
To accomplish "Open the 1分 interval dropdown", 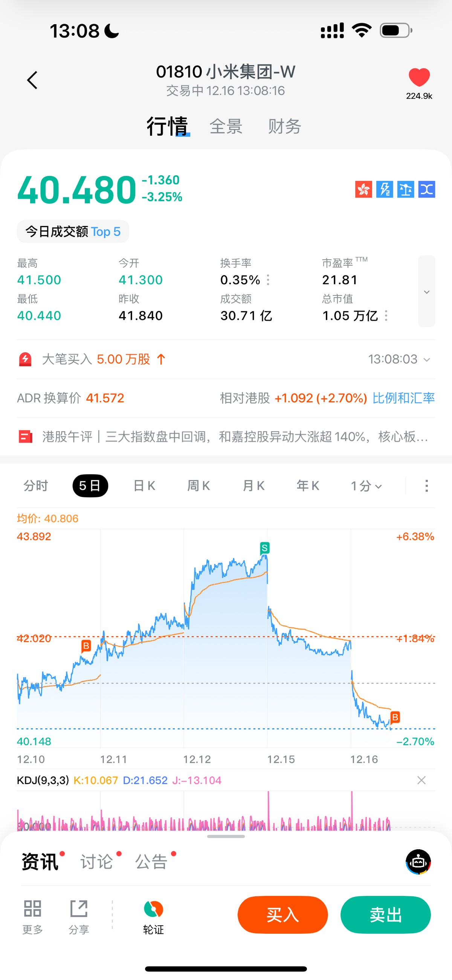I will pos(366,486).
